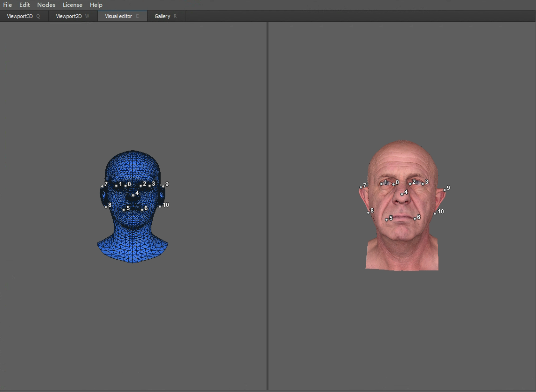
Task: Select landmark point 7 on the blue mesh ear
Action: [x=102, y=186]
